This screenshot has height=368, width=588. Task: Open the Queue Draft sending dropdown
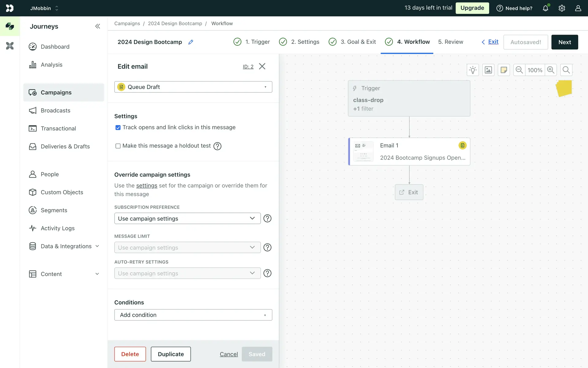click(193, 87)
